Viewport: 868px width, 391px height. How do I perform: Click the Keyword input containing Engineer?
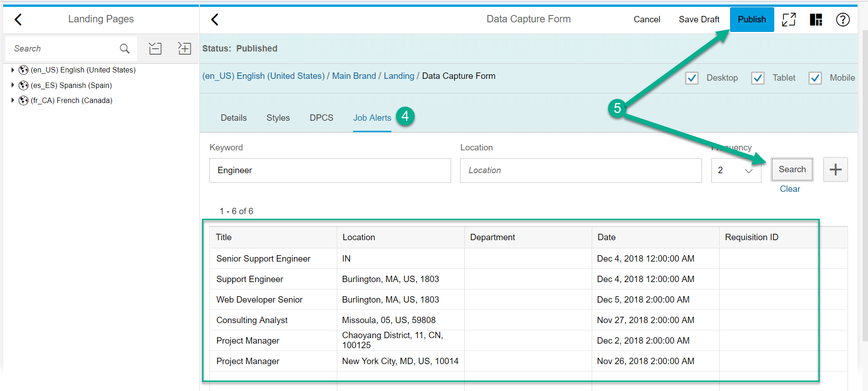tap(330, 170)
